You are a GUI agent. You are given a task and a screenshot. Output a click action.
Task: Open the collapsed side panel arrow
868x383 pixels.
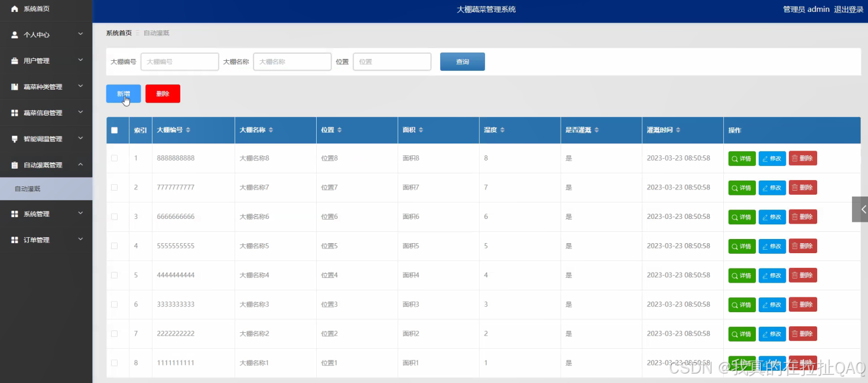point(860,209)
